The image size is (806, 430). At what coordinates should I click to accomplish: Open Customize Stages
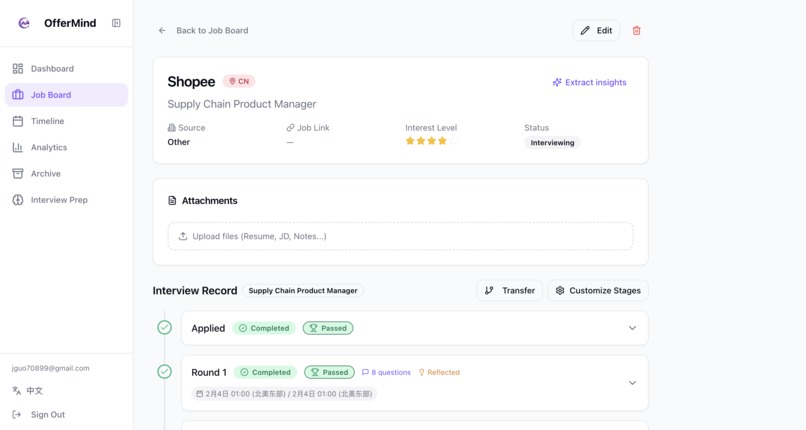(598, 291)
